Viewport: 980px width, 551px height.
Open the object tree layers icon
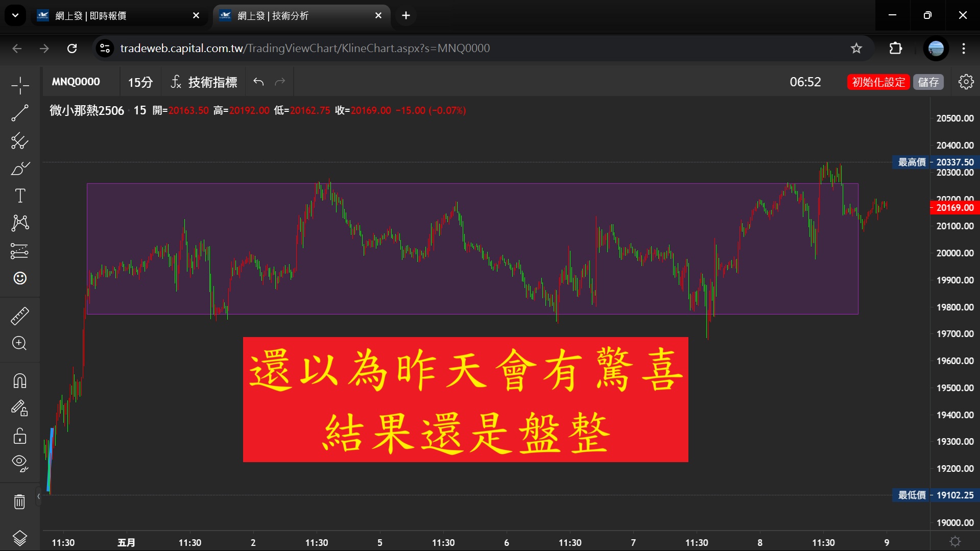coord(20,538)
